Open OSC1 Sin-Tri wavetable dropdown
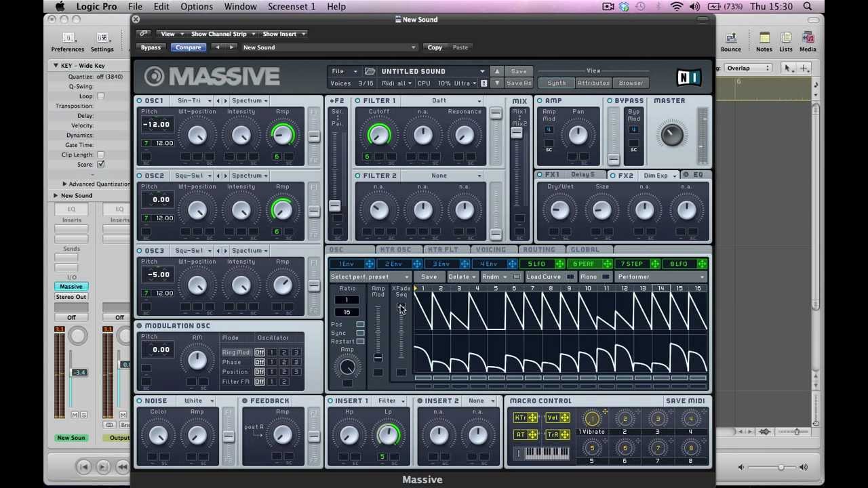Viewport: 868px width, 488px height. point(191,100)
